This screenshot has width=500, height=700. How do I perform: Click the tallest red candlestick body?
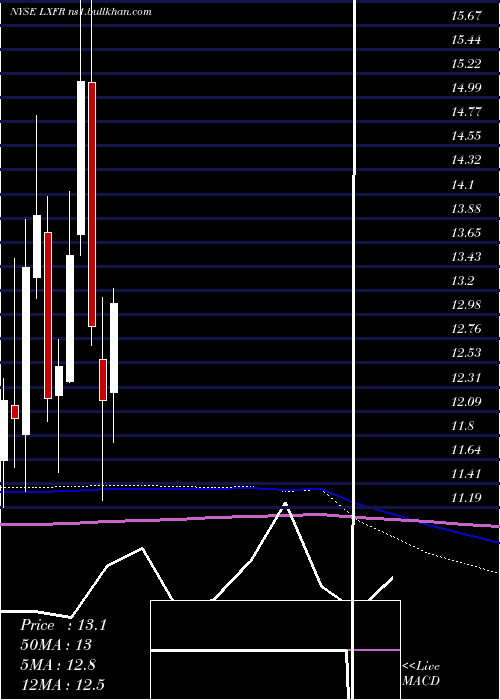[92, 204]
